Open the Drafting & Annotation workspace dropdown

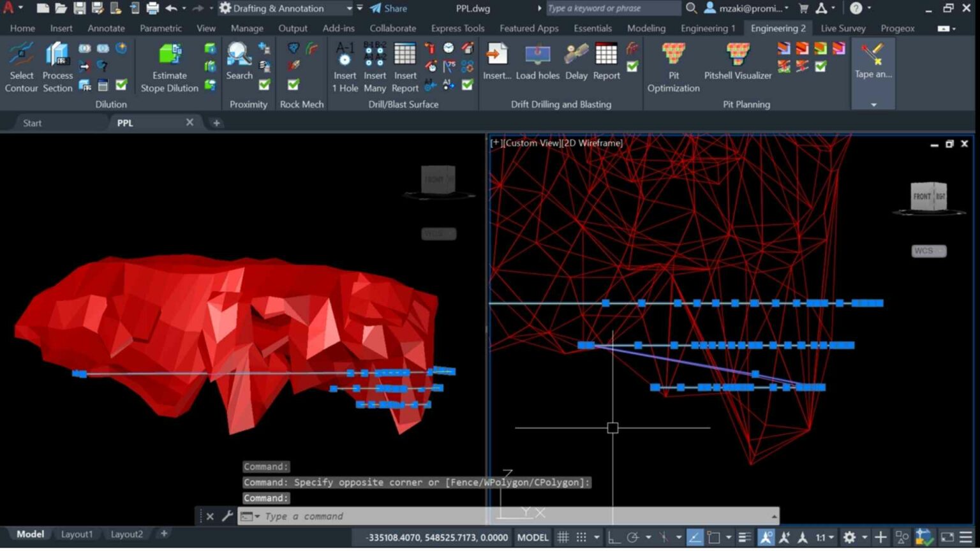point(348,8)
